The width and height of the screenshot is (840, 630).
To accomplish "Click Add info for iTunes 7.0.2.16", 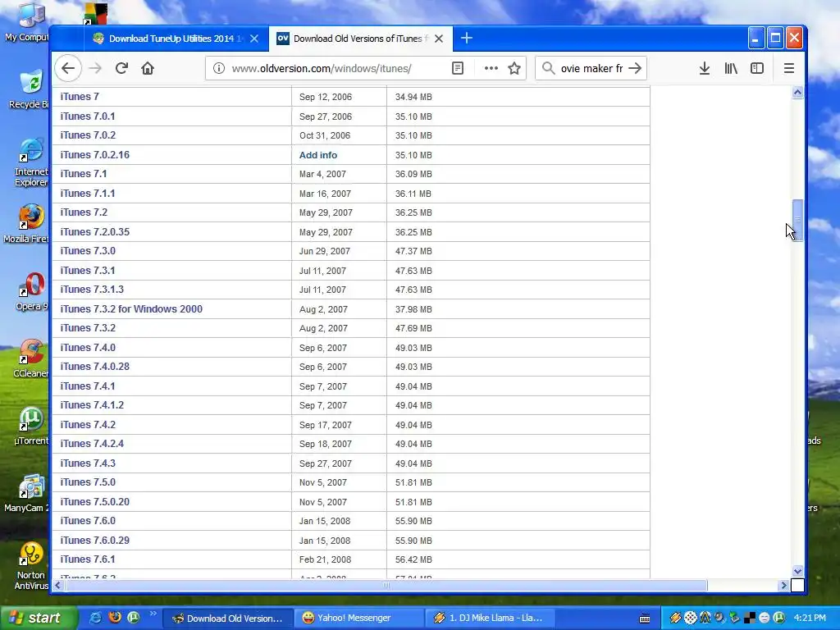I will [x=318, y=155].
